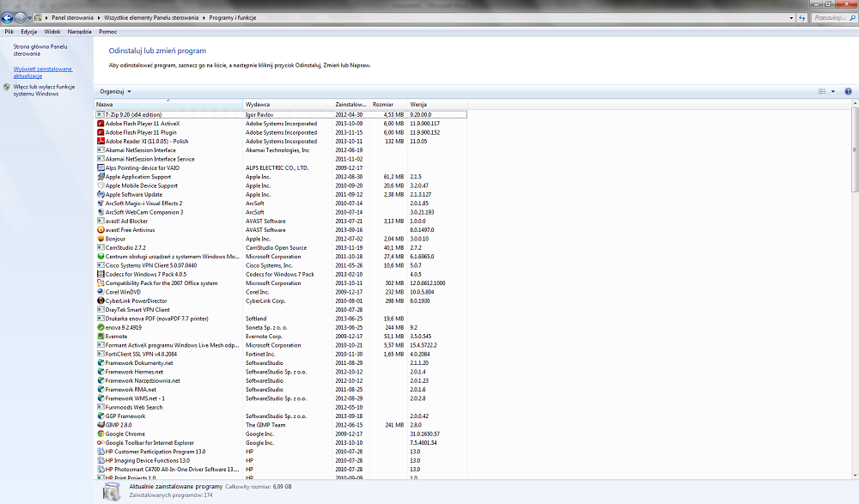Open the Plik menu
Viewport: 859px width, 504px height.
pyautogui.click(x=9, y=32)
